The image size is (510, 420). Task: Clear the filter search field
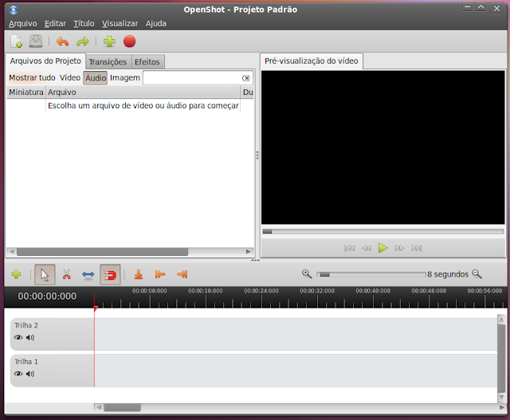click(246, 78)
